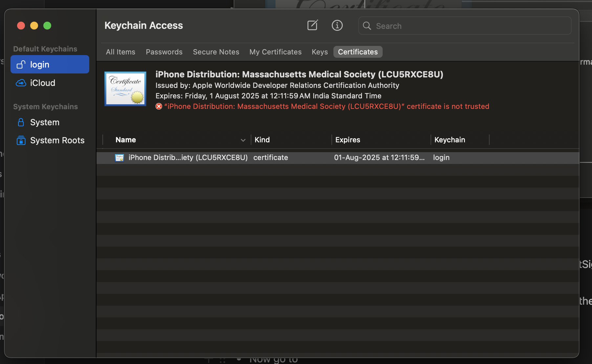Screen dimensions: 592x364
Task: Show the My Certificates tab
Action: pyautogui.click(x=275, y=52)
